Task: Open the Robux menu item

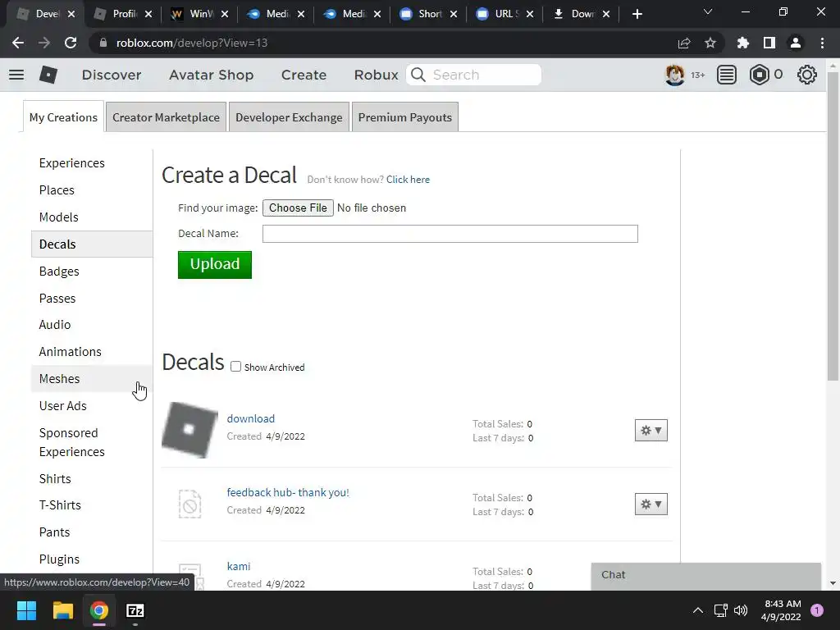Action: click(376, 75)
